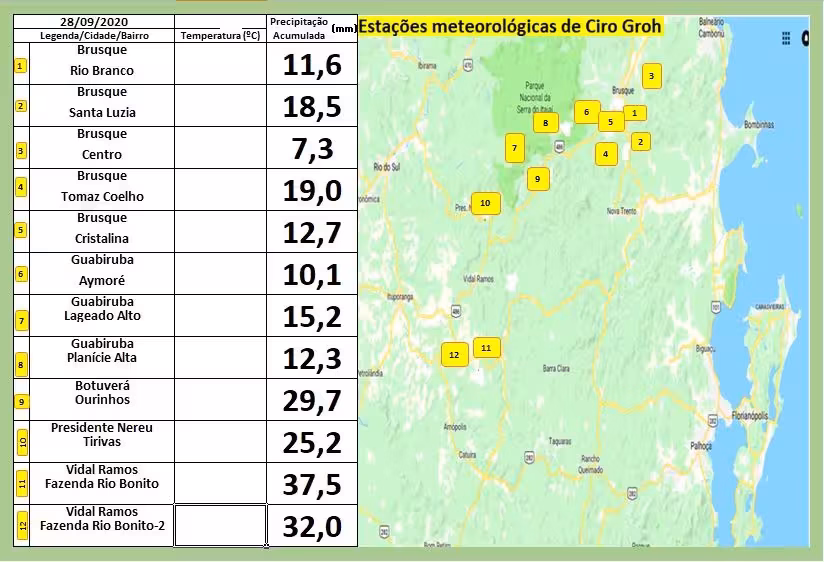This screenshot has height=562, width=824.
Task: Click legend badge 9 beside Botuverá Ourinhos
Action: (21, 403)
